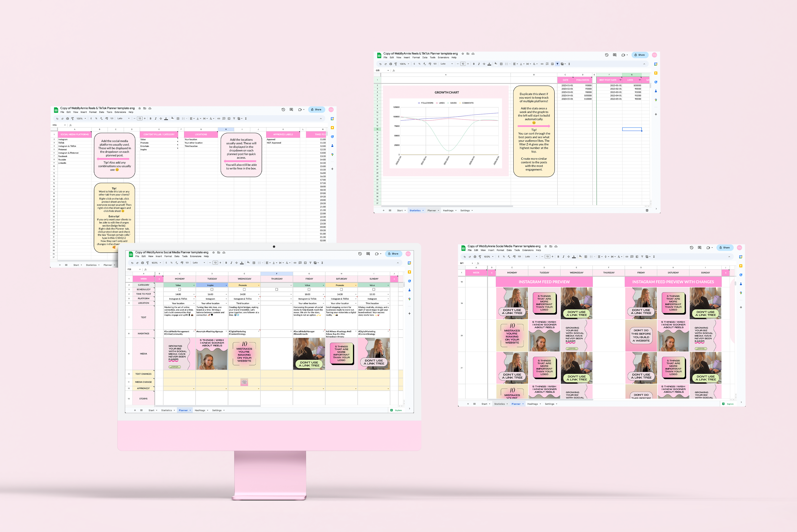Click the text color A icon on the iMac toolbar

(241, 263)
